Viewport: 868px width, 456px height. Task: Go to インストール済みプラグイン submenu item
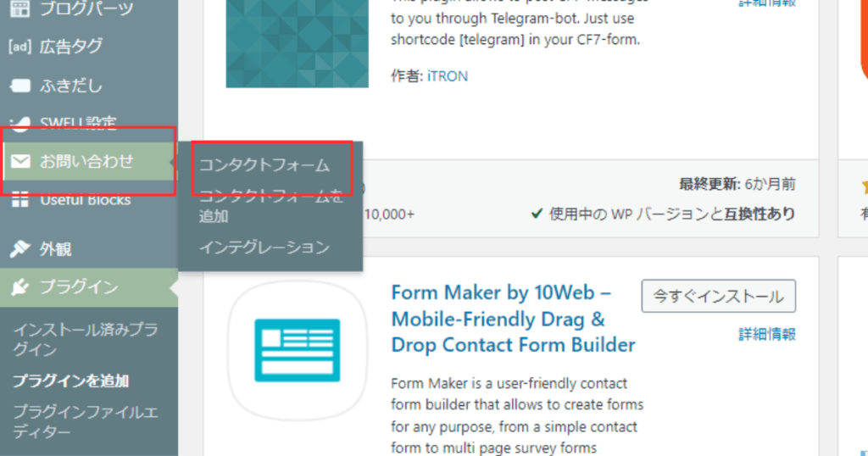[x=86, y=339]
